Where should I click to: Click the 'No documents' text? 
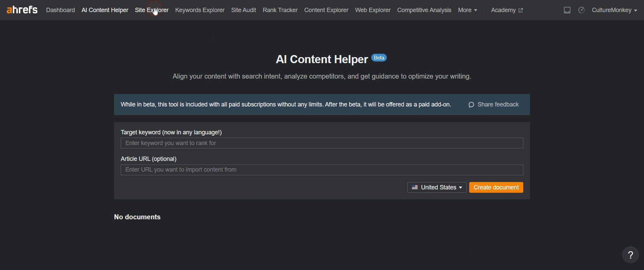(137, 217)
